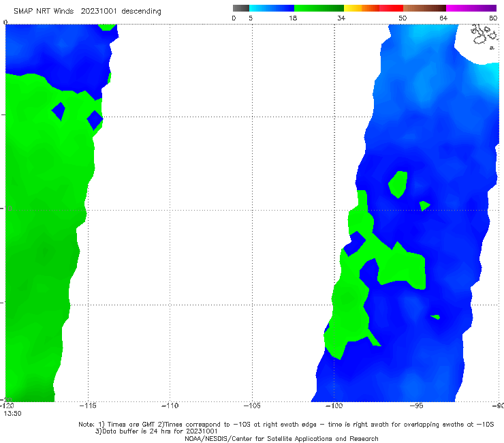The height and width of the screenshot is (443, 504).
Task: Click the colorbar label '34'
Action: [341, 18]
